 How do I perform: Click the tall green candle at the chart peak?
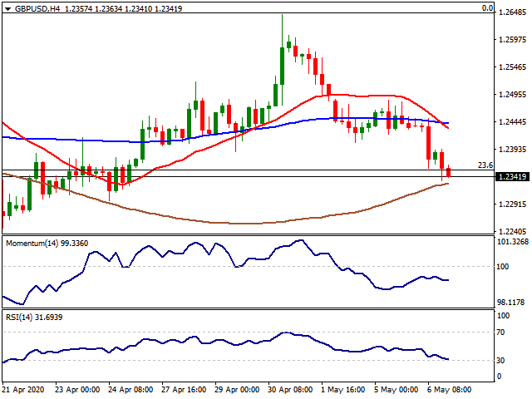(x=282, y=66)
